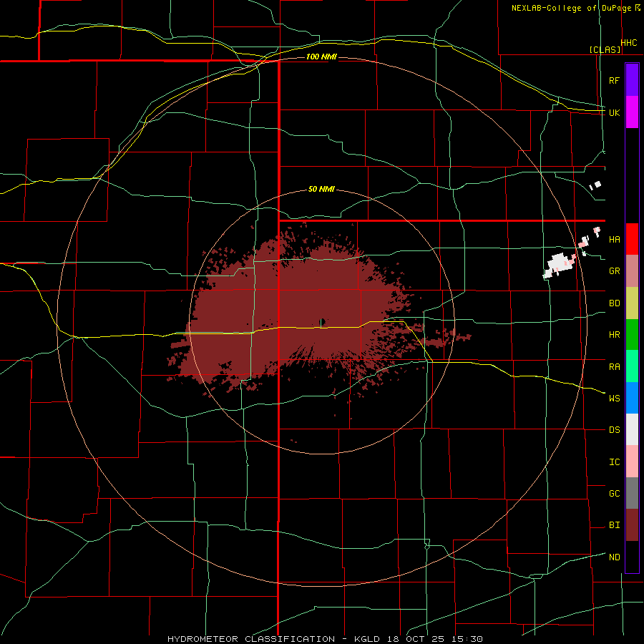Click the DS legend label

[614, 430]
